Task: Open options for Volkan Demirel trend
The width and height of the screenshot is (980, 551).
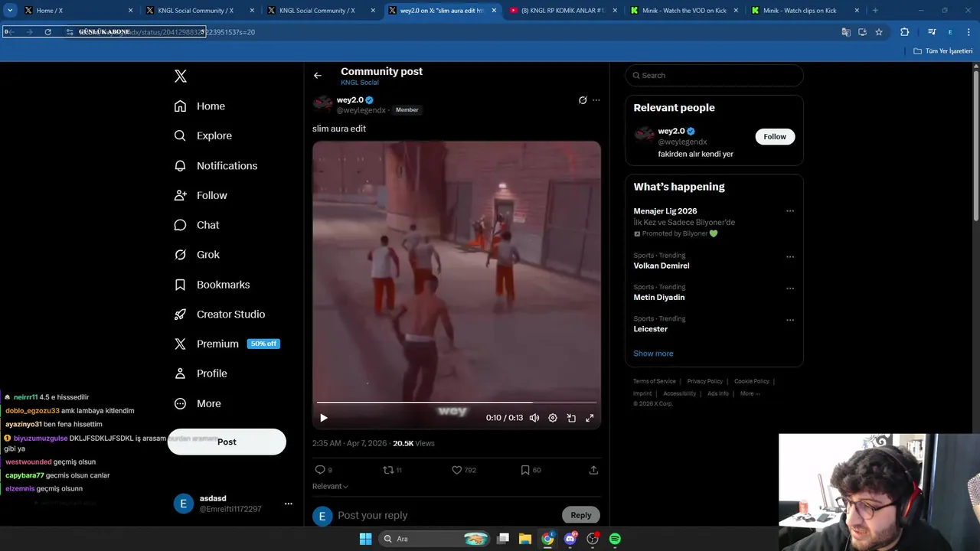Action: (790, 257)
